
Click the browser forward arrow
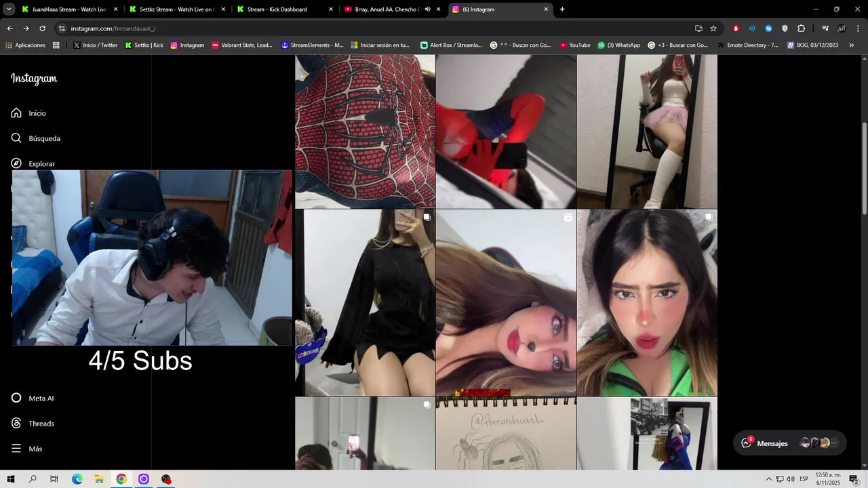pyautogui.click(x=26, y=28)
